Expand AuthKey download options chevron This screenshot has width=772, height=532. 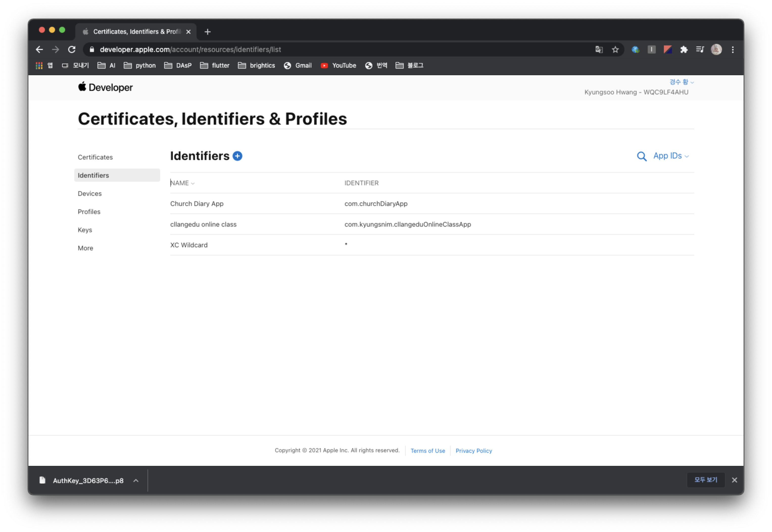[136, 480]
